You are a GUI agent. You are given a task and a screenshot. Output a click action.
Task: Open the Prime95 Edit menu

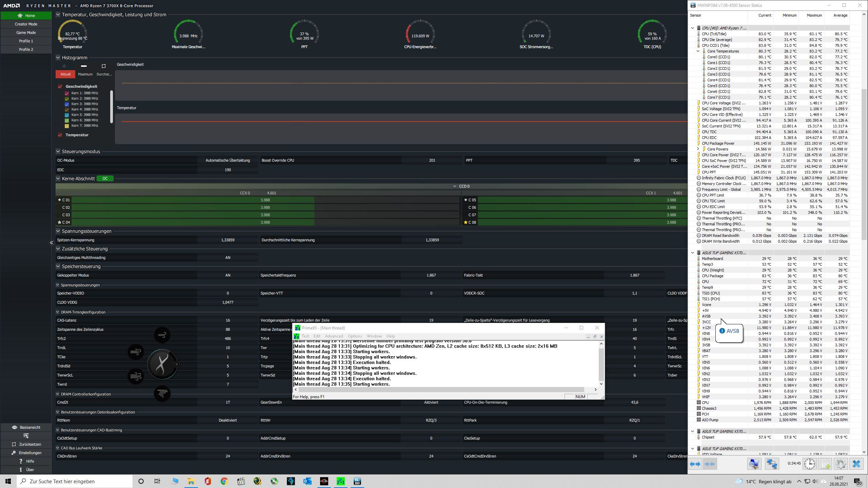317,336
